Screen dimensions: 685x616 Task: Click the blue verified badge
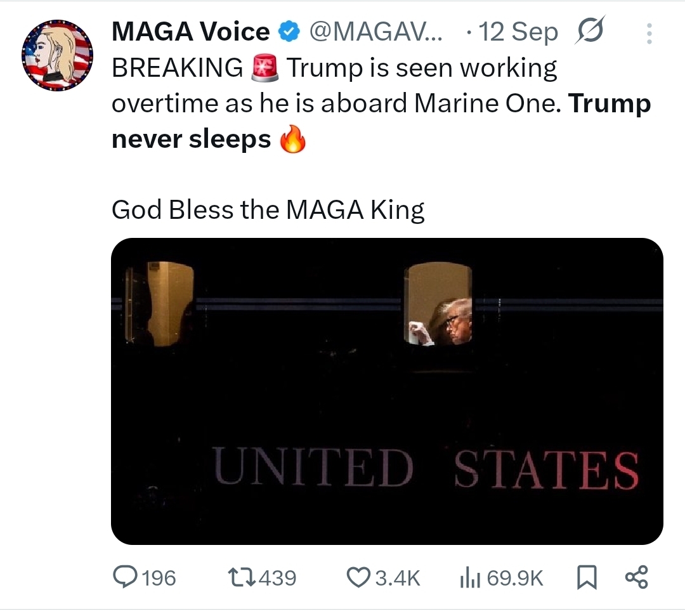[290, 31]
